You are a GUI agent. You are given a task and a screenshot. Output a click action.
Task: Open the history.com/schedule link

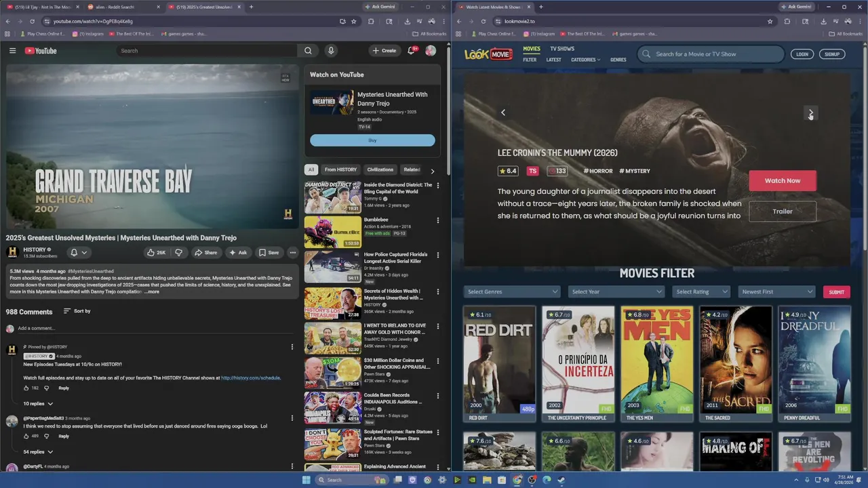(251, 378)
